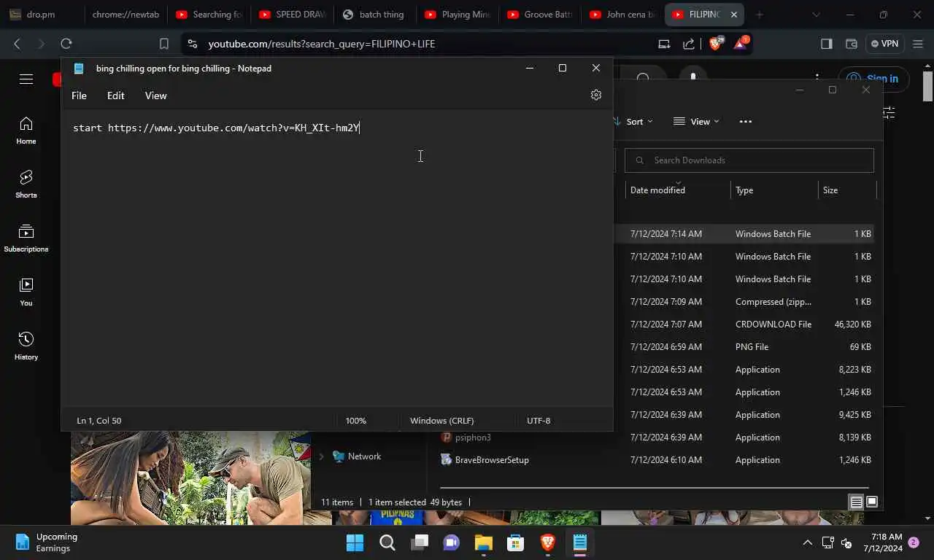Open the browser main menu icon

(x=917, y=44)
